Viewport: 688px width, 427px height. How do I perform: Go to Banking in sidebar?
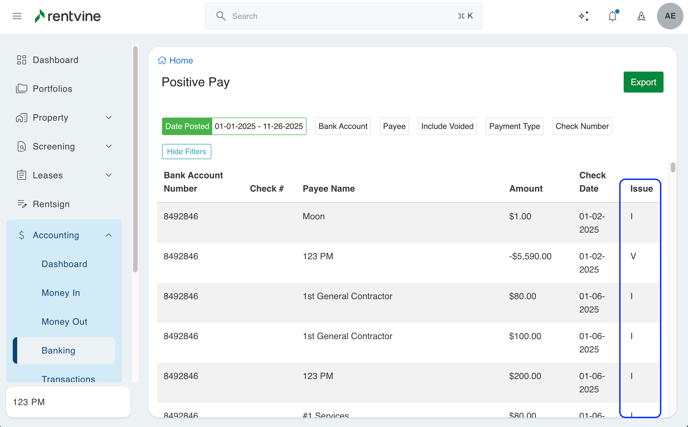tap(58, 351)
